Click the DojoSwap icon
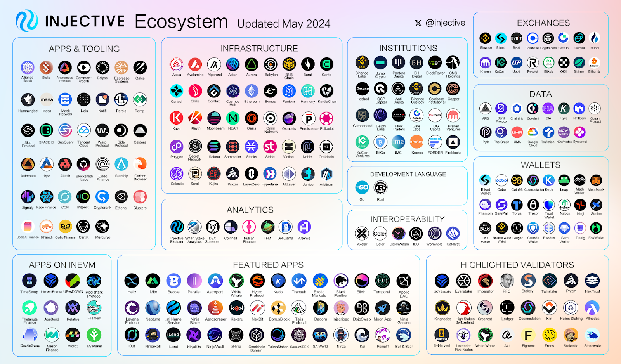This screenshot has height=364, width=621. coord(362,308)
